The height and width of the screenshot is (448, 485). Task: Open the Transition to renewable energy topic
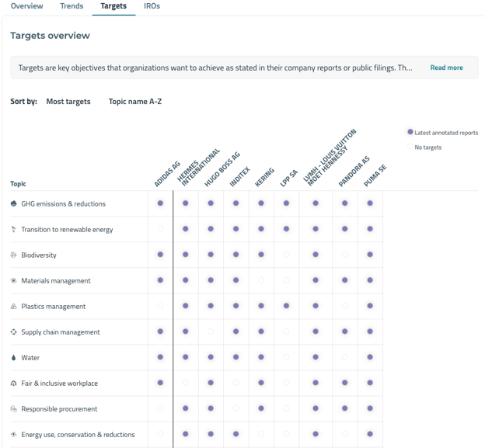point(67,230)
